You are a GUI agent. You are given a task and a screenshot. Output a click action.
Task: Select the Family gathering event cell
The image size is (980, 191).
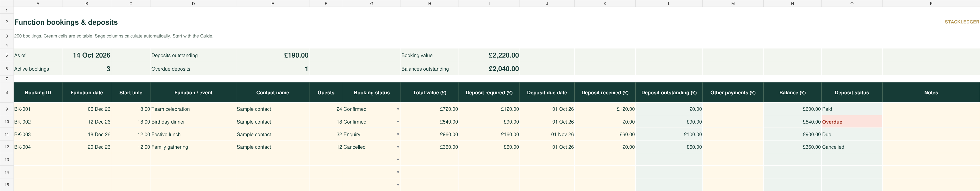193,147
